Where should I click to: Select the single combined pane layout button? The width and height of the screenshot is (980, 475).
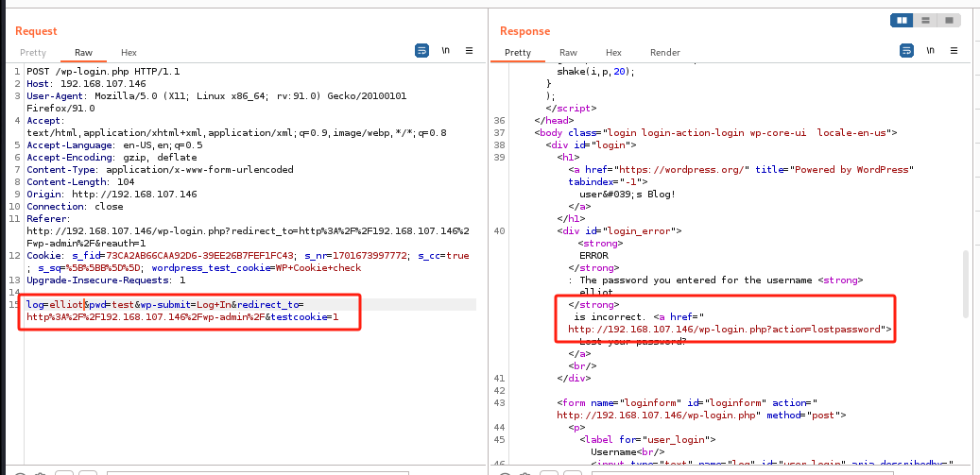(x=949, y=21)
